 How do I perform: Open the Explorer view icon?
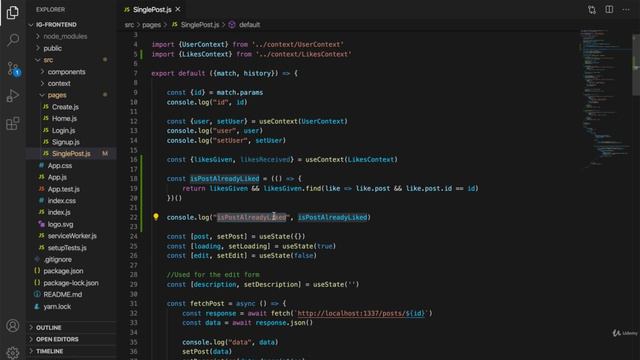tap(13, 12)
